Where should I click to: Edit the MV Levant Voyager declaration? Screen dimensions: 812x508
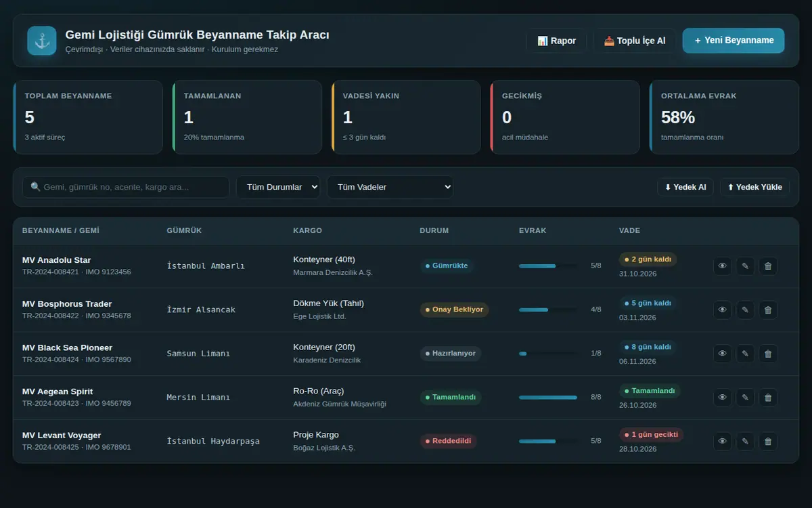(745, 442)
